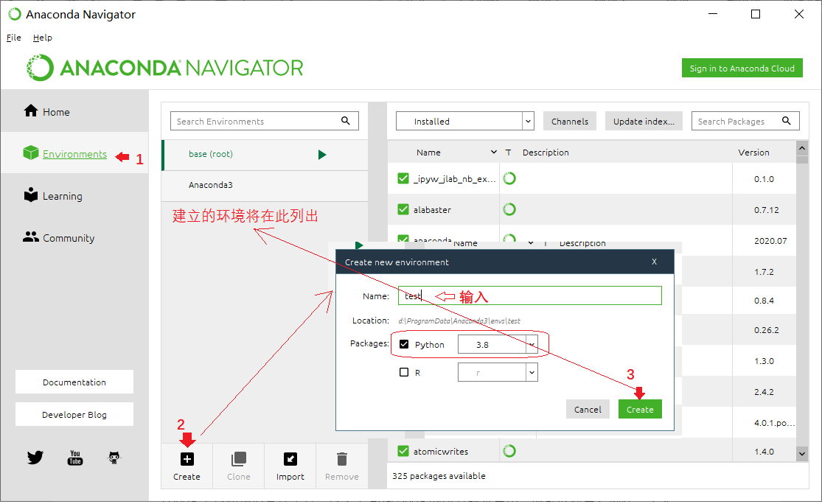Click the Import environment icon

(x=290, y=459)
